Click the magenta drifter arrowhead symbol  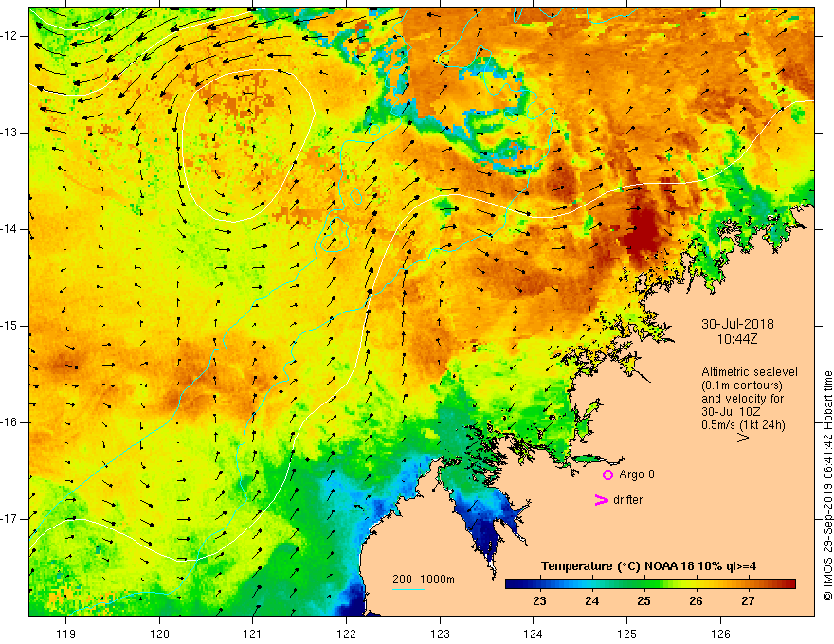pyautogui.click(x=601, y=500)
